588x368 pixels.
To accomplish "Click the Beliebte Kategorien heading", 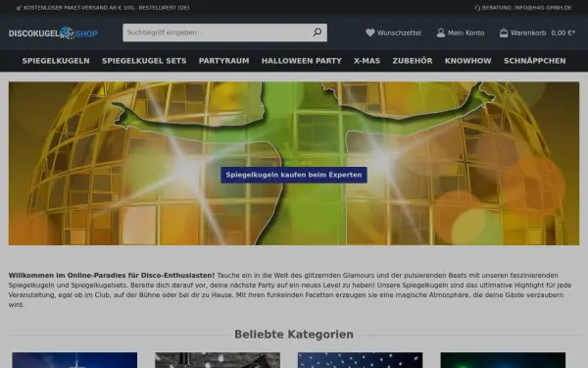I will [x=294, y=335].
